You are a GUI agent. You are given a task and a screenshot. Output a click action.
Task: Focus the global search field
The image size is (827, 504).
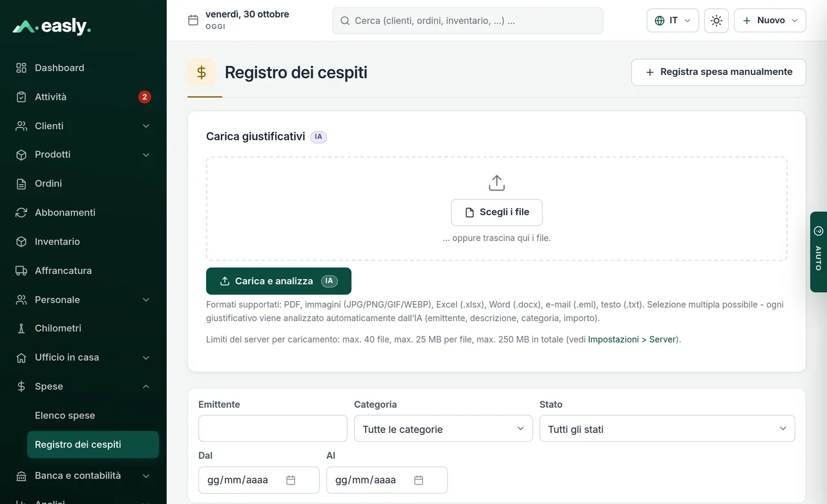468,21
